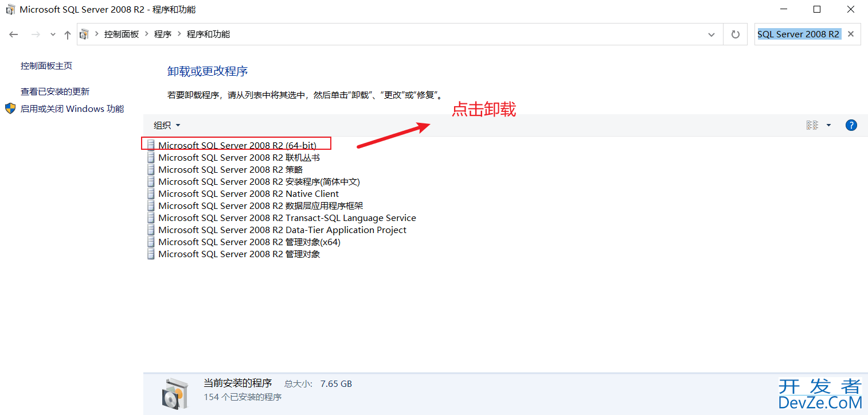Expand the address bar history dropdown
Image resolution: width=868 pixels, height=415 pixels.
click(x=711, y=34)
